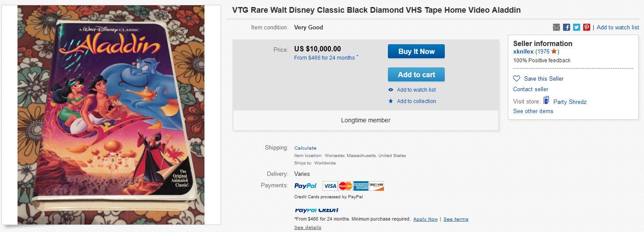
Task: Click the Aladdin VHS product photo
Action: coord(111,115)
